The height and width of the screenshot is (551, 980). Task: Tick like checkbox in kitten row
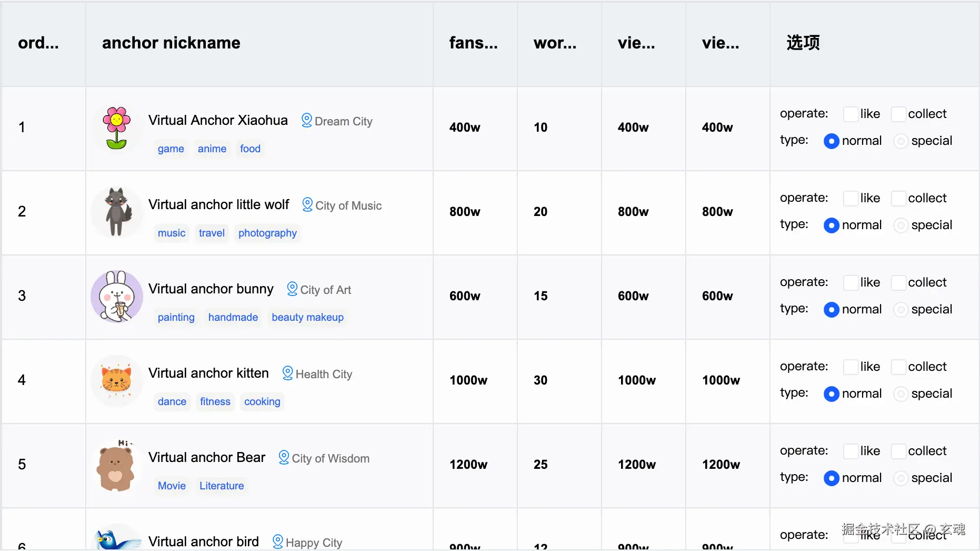click(851, 367)
